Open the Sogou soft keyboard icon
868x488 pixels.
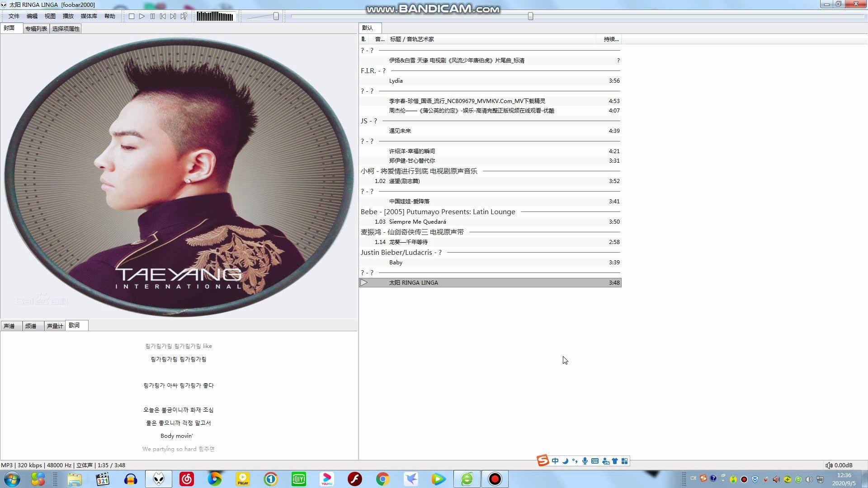tap(595, 461)
